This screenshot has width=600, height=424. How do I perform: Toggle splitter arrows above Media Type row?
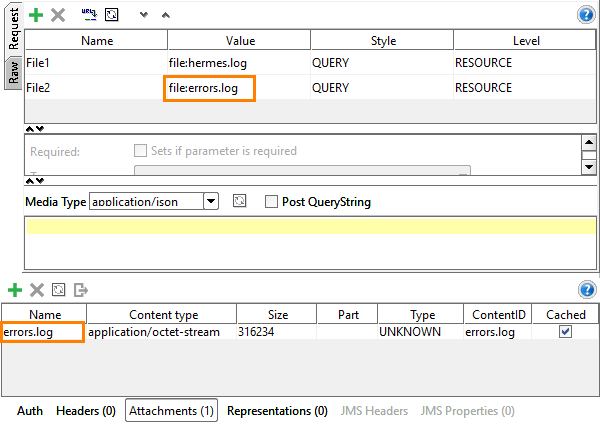tap(35, 181)
